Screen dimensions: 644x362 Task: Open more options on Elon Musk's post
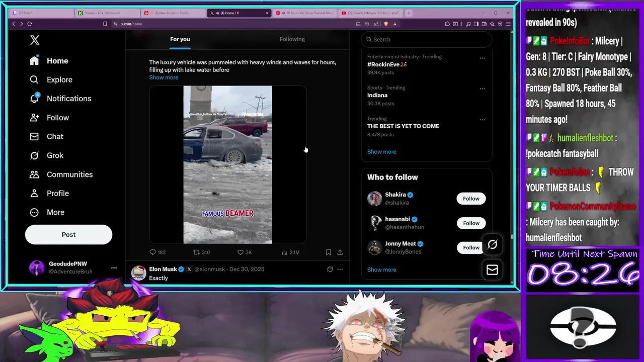point(340,269)
